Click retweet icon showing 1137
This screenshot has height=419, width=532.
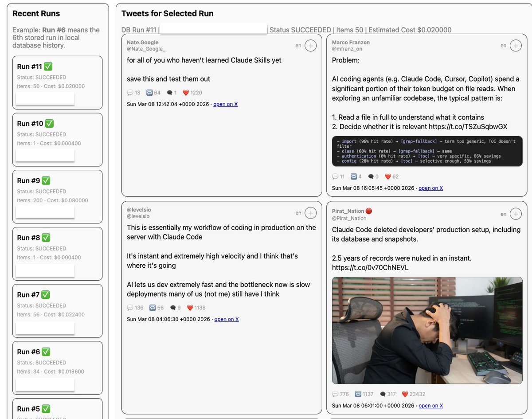click(358, 394)
